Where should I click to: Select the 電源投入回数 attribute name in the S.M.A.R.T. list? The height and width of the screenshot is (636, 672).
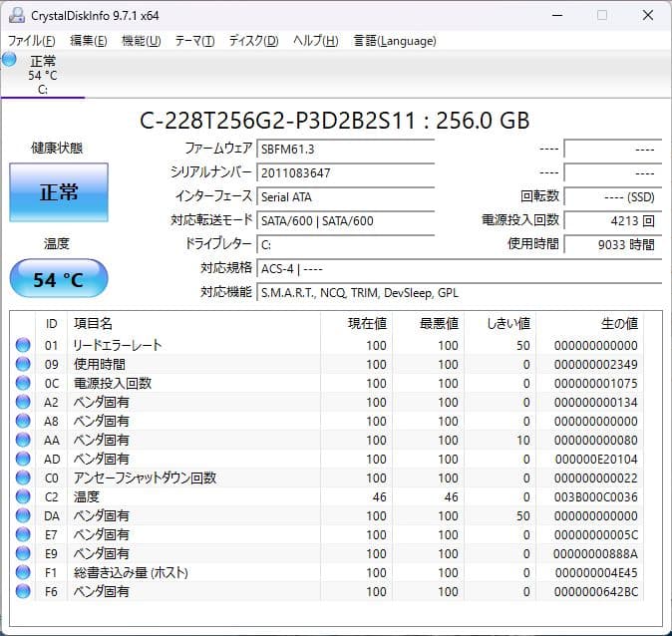(113, 383)
